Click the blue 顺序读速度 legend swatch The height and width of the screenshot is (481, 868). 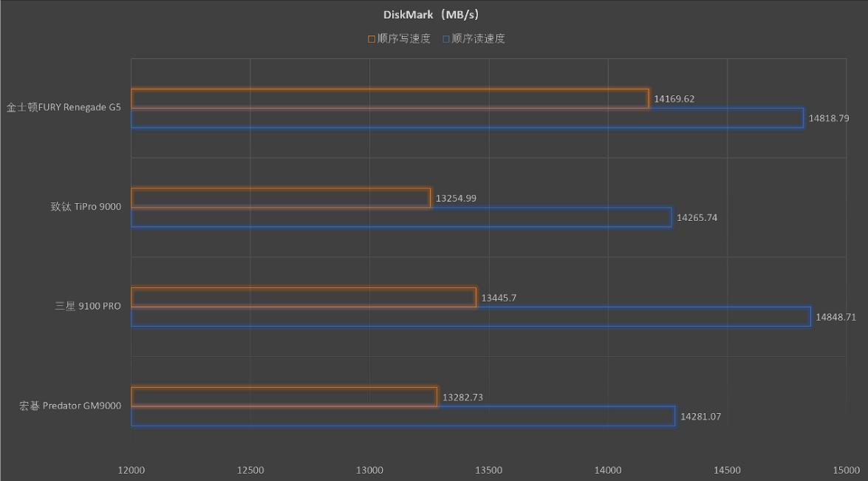[445, 38]
